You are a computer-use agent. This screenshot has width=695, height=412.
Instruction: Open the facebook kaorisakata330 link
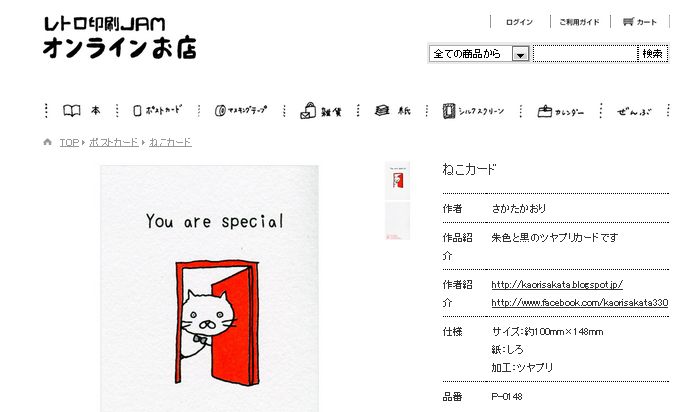coord(579,303)
